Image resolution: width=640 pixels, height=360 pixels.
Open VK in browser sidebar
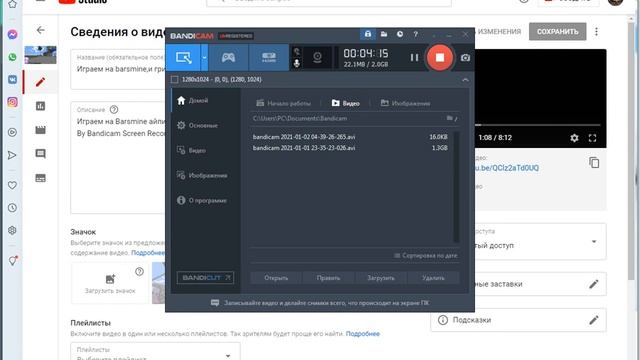click(x=12, y=79)
